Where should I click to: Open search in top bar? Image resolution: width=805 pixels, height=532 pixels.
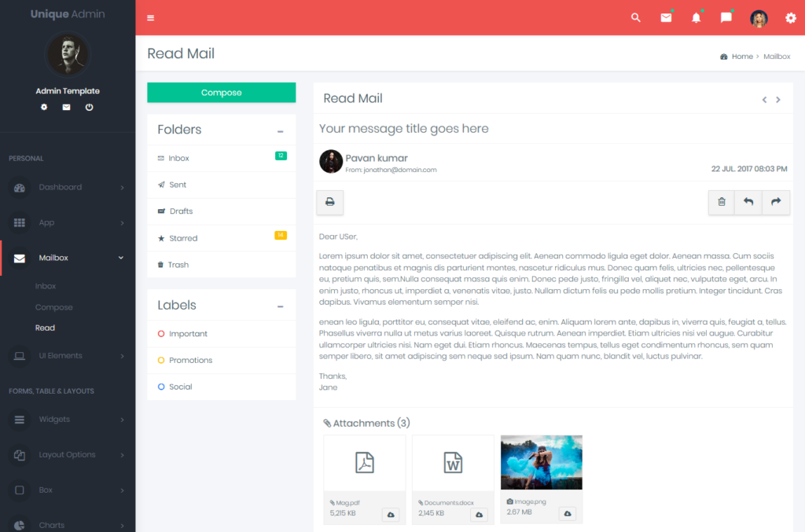(x=636, y=18)
